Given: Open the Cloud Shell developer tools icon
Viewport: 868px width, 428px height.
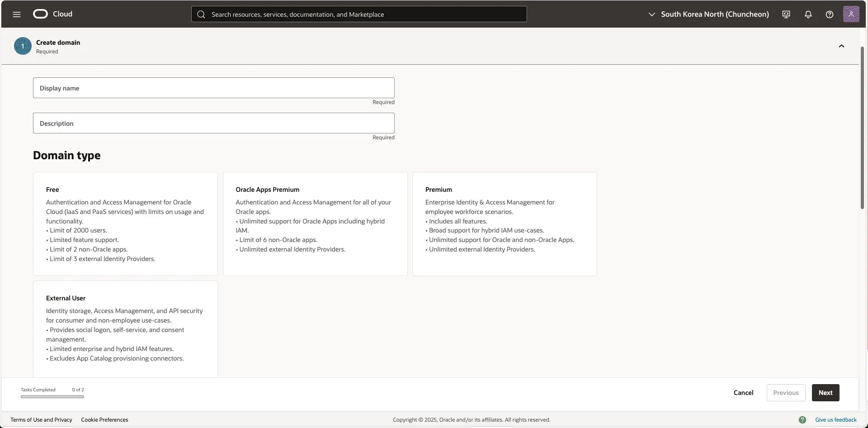Looking at the screenshot, I should click(x=786, y=14).
